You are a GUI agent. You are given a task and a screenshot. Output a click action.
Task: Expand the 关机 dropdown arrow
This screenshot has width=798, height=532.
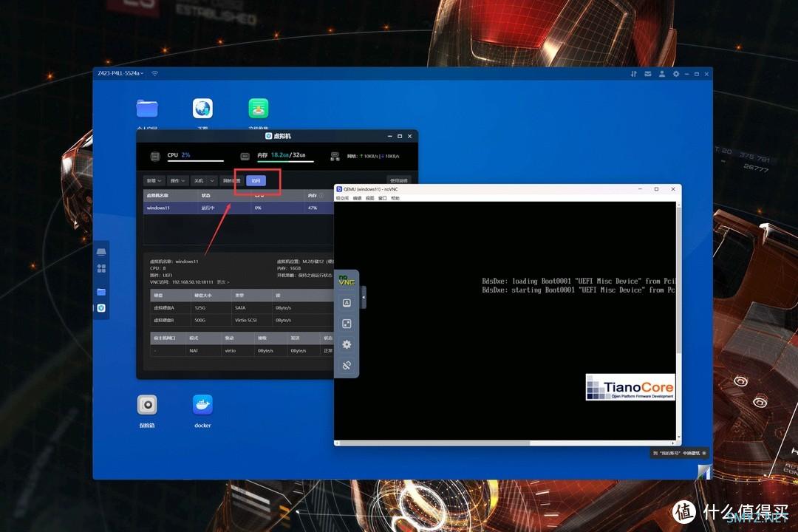click(212, 181)
